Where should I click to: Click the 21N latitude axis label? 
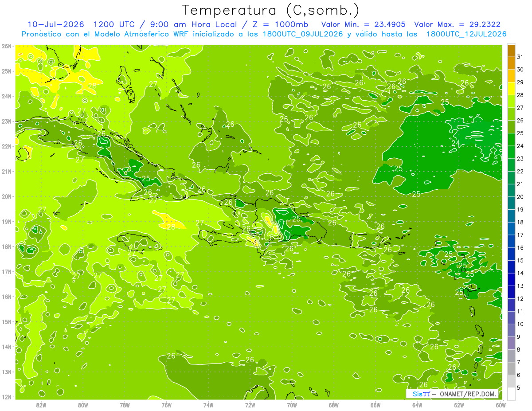(x=7, y=172)
